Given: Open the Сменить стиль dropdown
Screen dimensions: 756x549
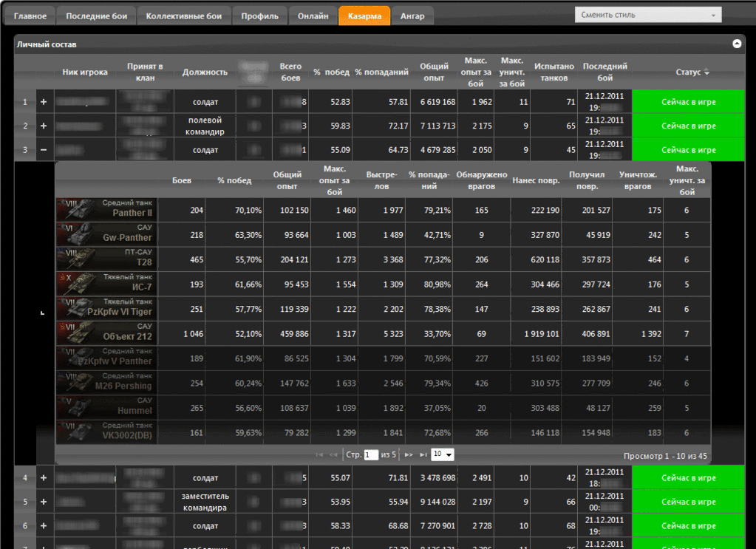Looking at the screenshot, I should [648, 15].
